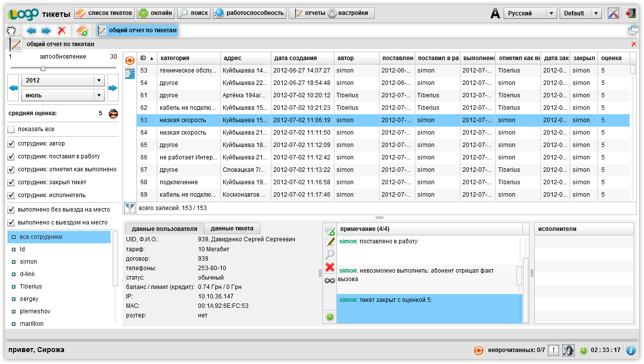Click the orange refresh icon beside the table

130,61
